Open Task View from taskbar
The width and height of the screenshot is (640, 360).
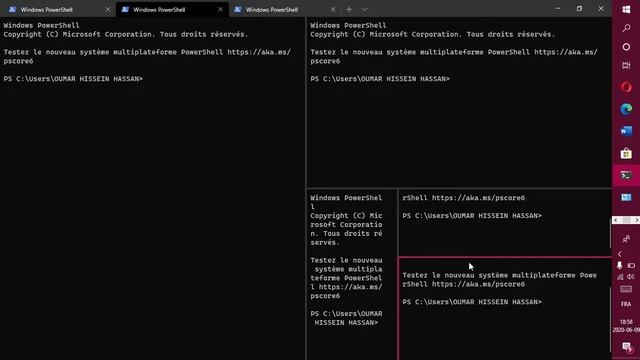tap(626, 65)
